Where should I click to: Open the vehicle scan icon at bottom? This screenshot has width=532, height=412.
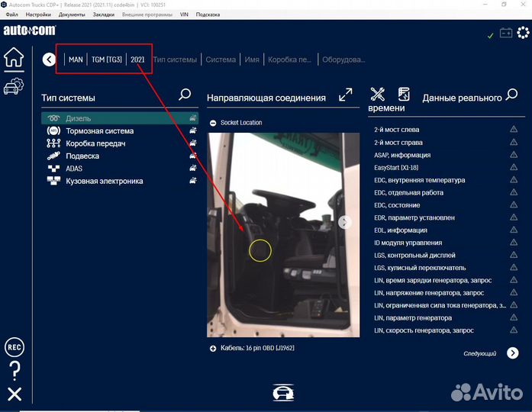pyautogui.click(x=283, y=393)
